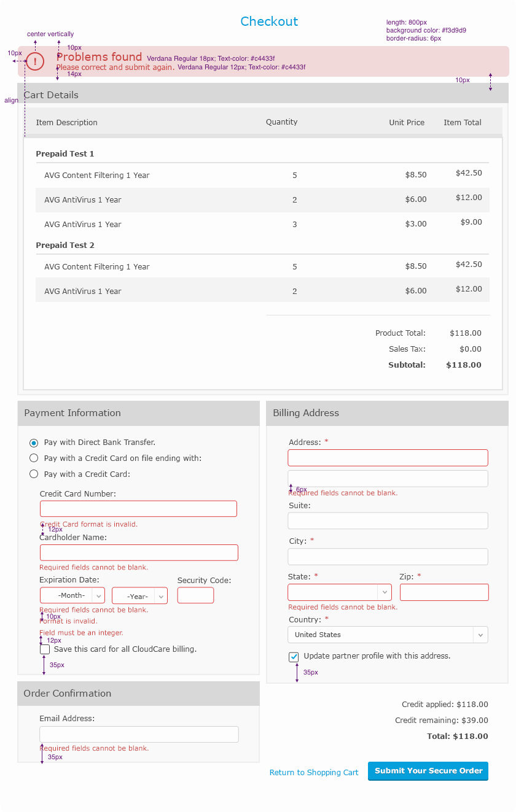516x812 pixels.
Task: Click the Credit applied: $118.00 text
Action: coord(445,705)
